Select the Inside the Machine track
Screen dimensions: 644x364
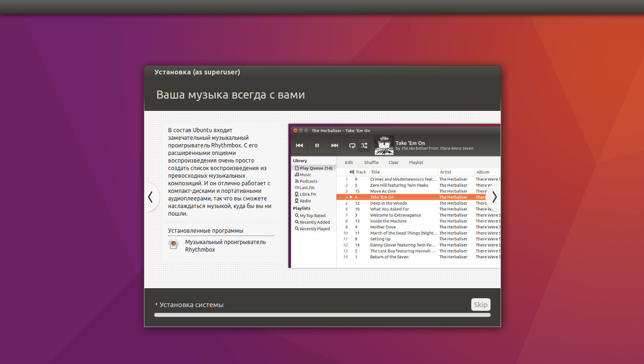419,221
